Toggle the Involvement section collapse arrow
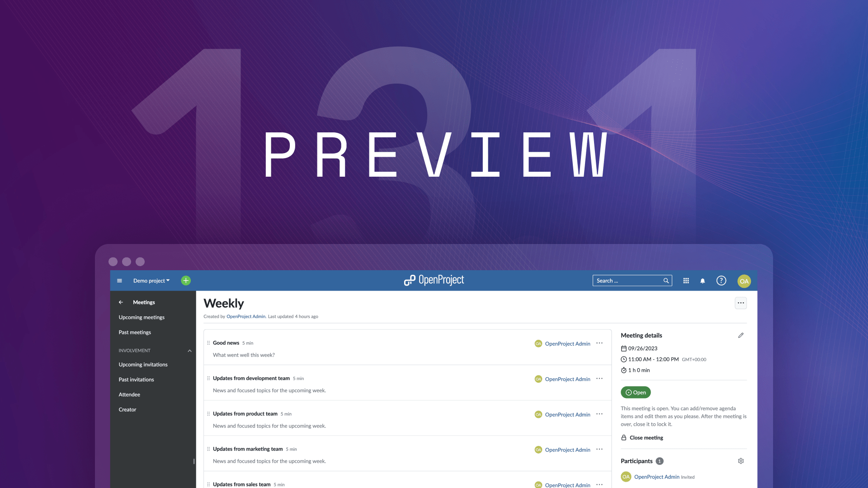Image resolution: width=868 pixels, height=488 pixels. tap(189, 350)
